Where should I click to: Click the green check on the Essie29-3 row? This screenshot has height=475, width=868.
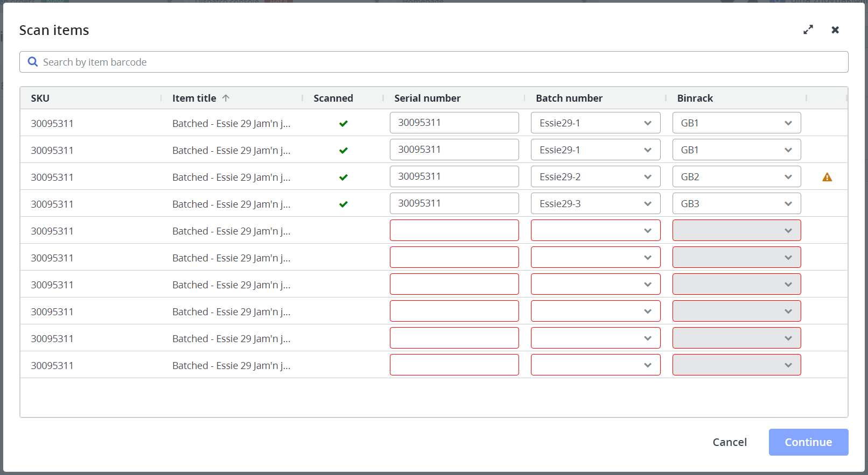point(343,204)
